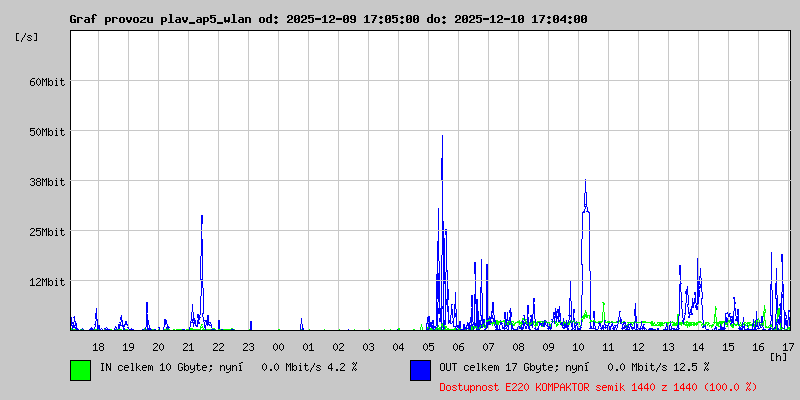The height and width of the screenshot is (400, 800).
Task: Click the green IN legend color swatch
Action: pos(81,370)
